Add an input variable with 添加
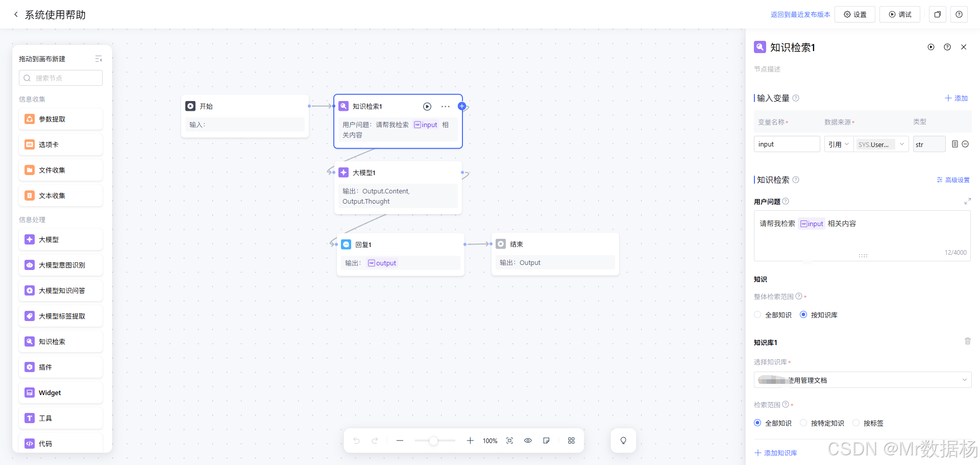Screen dimensions: 980x465 [956, 98]
